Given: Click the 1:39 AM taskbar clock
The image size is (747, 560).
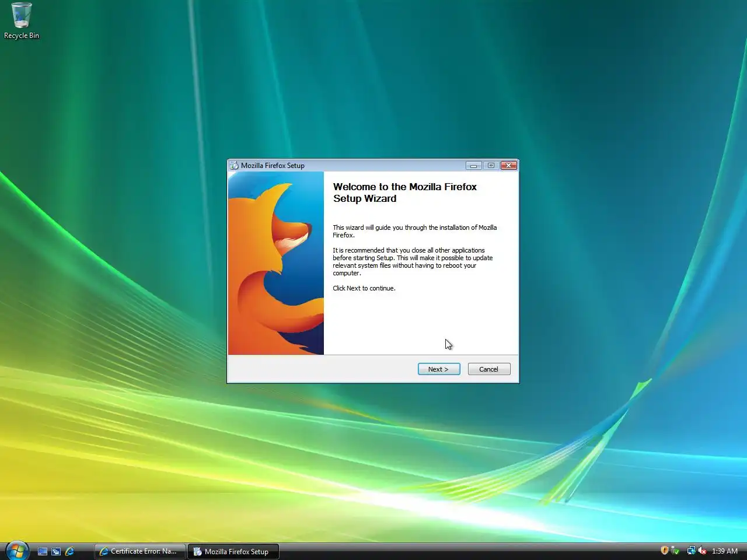Looking at the screenshot, I should click(725, 551).
